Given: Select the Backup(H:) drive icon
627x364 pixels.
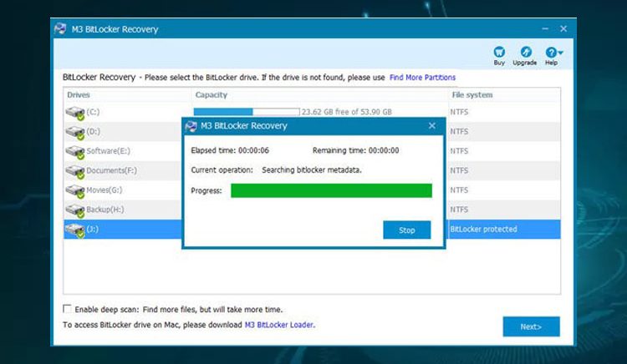Looking at the screenshot, I should tap(75, 210).
